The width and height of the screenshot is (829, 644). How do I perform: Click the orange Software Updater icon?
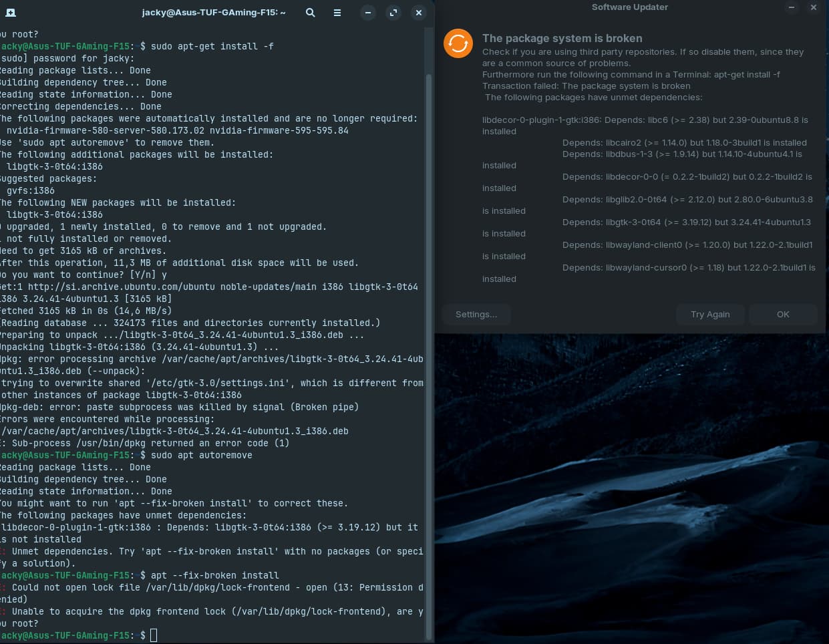[x=458, y=44]
